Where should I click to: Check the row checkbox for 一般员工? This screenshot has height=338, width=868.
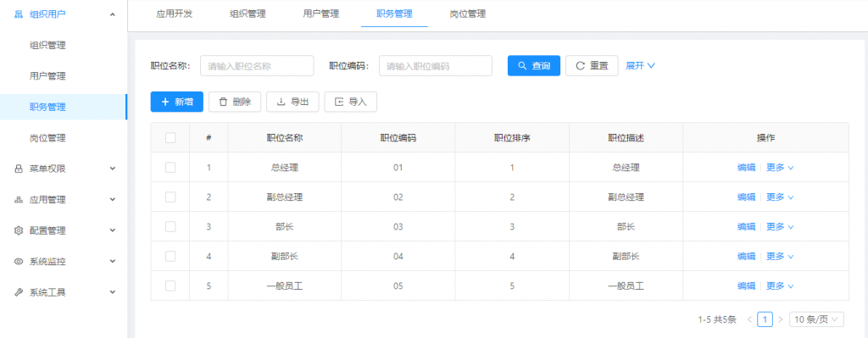coord(170,286)
